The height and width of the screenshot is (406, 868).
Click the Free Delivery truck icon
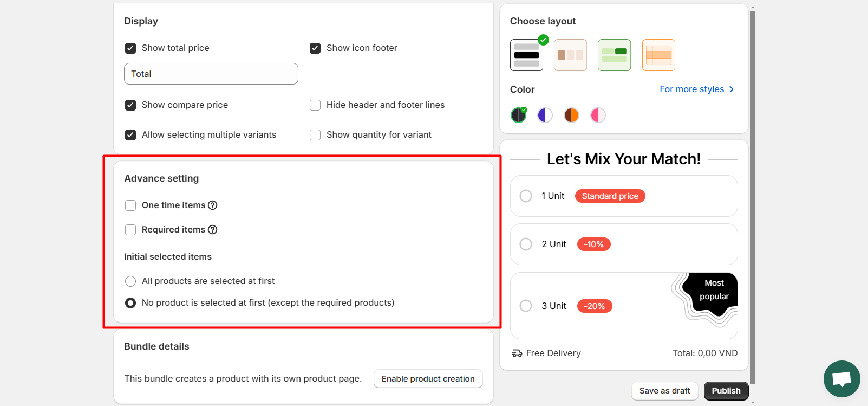click(x=517, y=353)
